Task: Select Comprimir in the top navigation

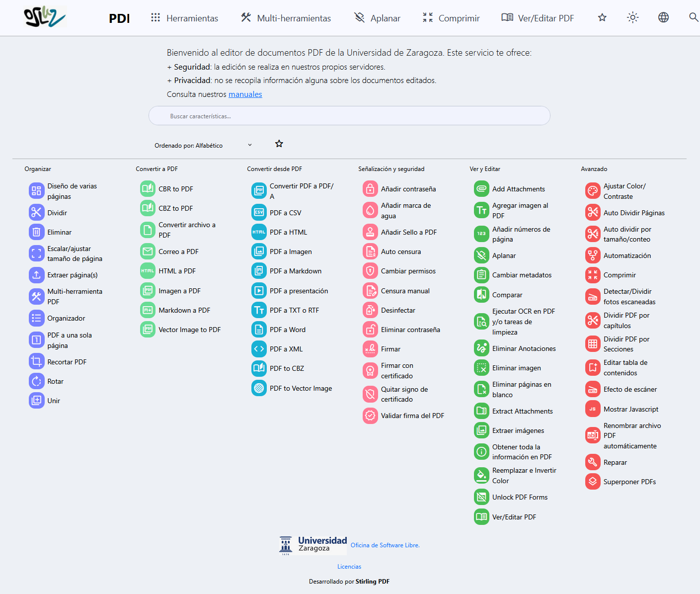Action: (x=451, y=18)
